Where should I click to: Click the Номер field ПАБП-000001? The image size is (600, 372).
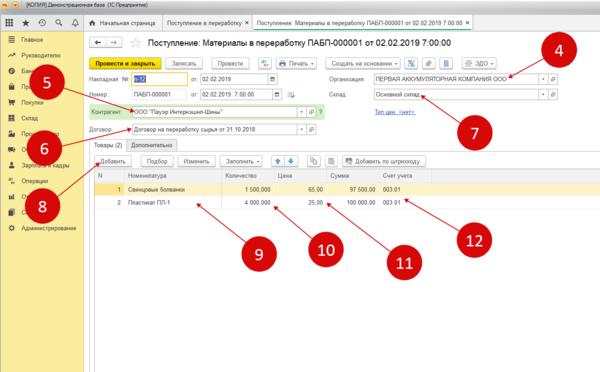coord(159,94)
